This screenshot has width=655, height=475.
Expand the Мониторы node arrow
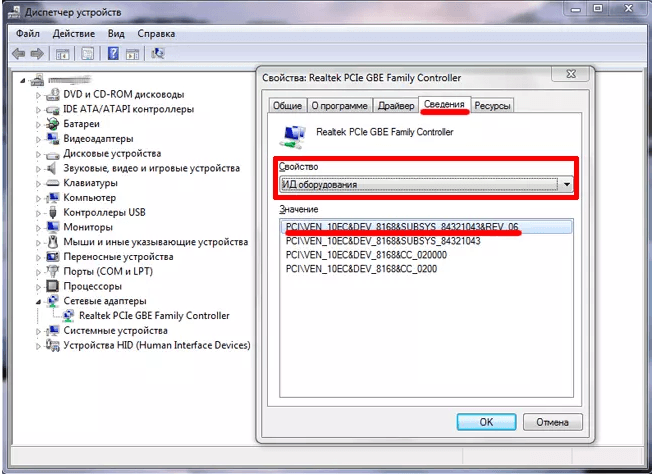pyautogui.click(x=38, y=228)
